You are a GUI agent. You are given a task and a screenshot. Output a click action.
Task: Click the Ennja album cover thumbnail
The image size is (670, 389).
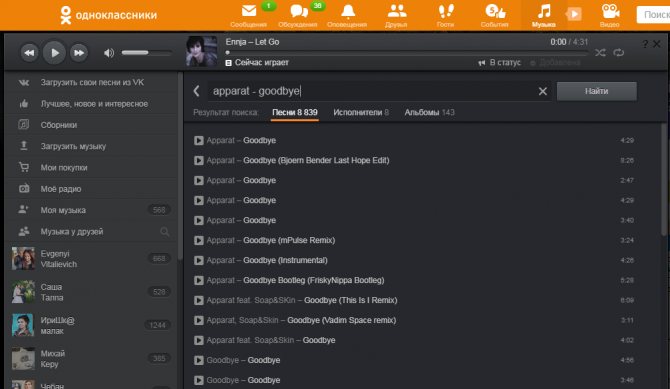[201, 51]
